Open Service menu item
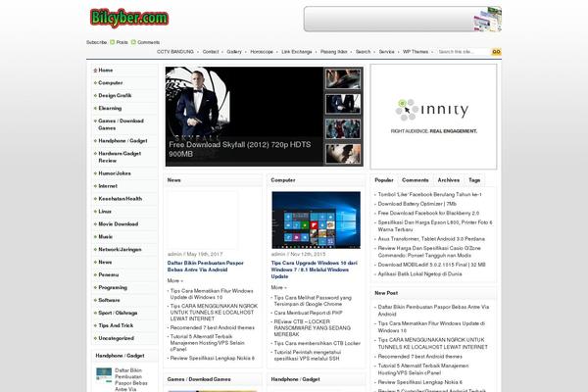 (386, 52)
